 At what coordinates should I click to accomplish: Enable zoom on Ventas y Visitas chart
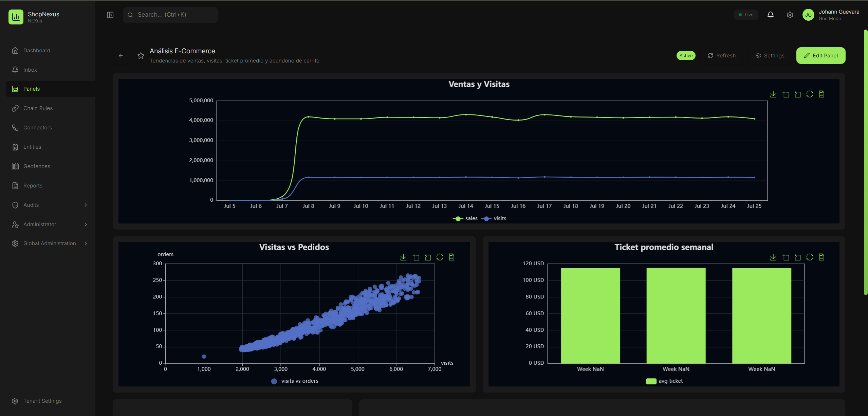[786, 94]
